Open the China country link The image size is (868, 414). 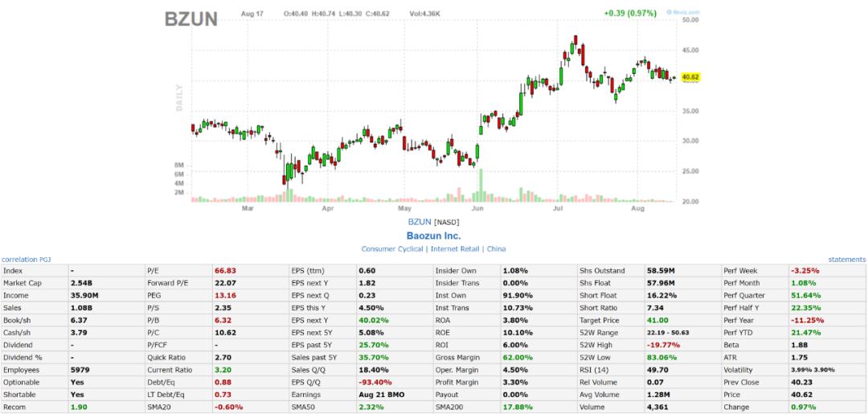point(496,249)
